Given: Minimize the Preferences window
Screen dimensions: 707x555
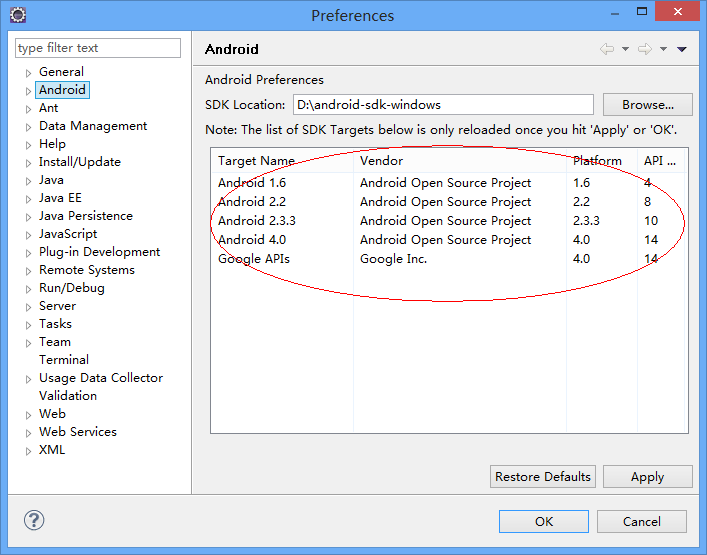Looking at the screenshot, I should click(616, 13).
